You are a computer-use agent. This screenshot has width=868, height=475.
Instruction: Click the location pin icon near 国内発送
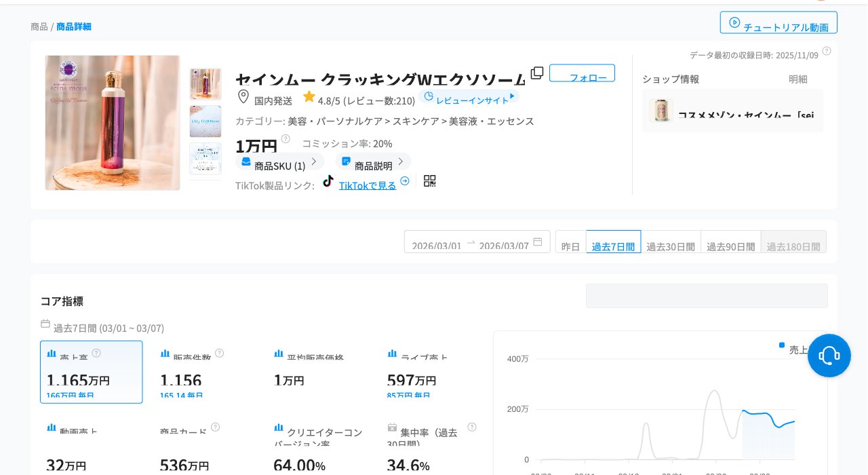pos(243,96)
